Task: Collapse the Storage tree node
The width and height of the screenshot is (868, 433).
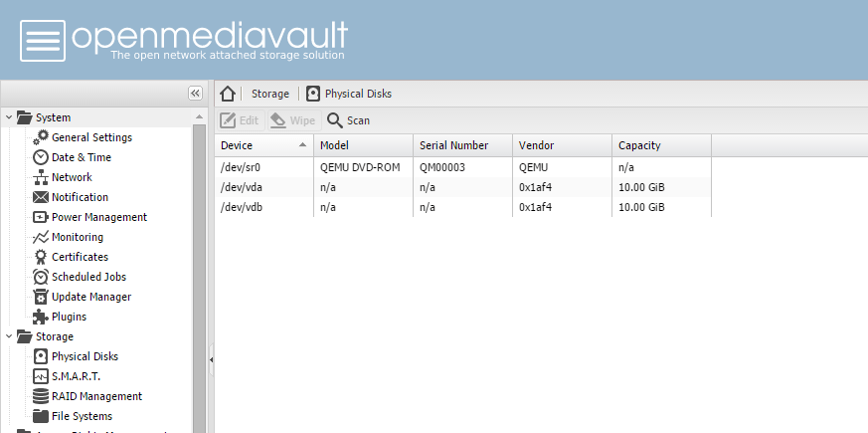Action: coord(8,336)
